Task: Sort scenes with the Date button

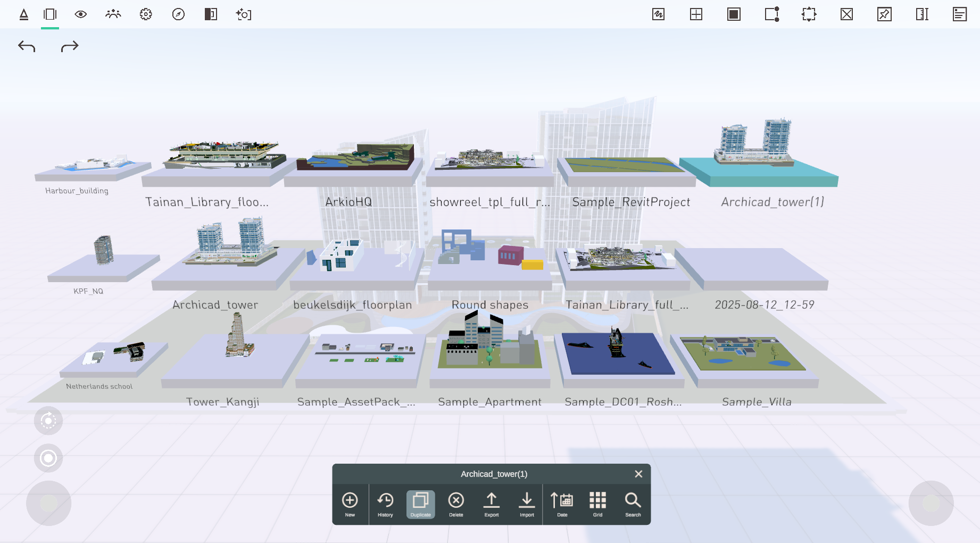Action: (562, 504)
